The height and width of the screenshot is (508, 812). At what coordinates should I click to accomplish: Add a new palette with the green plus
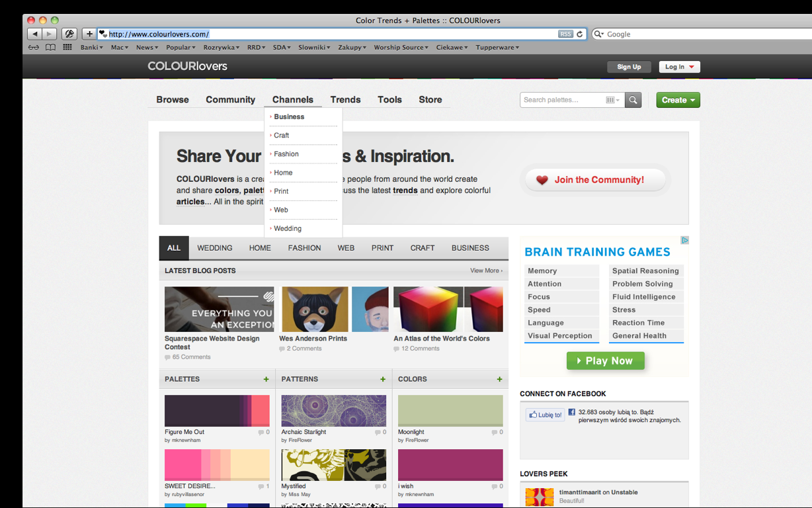266,379
